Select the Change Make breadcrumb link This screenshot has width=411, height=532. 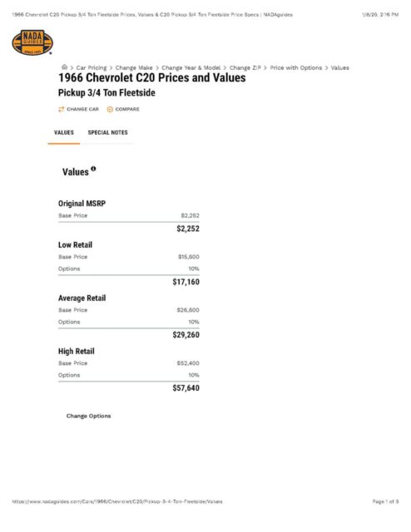point(134,67)
